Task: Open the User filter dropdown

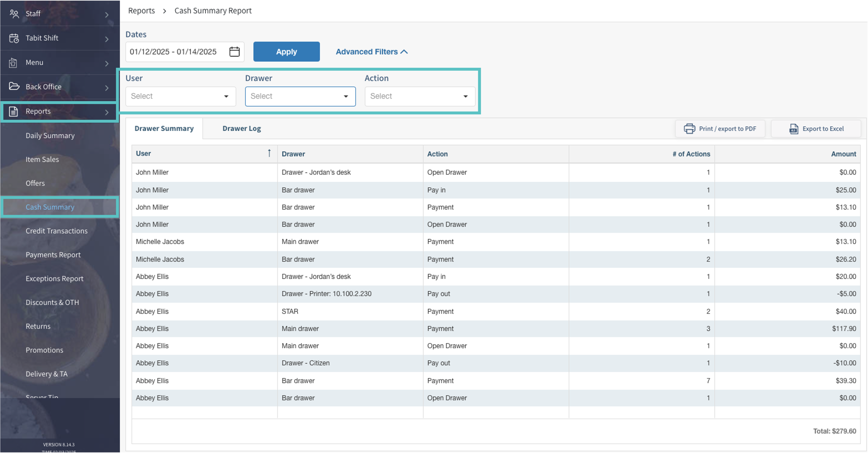Action: (181, 97)
